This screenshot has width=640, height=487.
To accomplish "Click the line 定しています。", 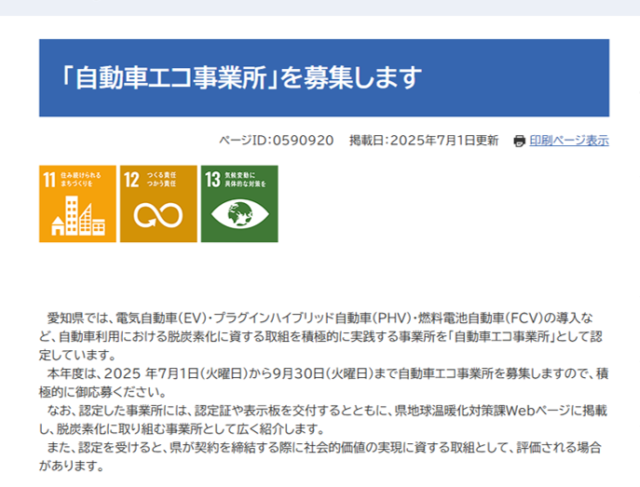I will click(78, 355).
